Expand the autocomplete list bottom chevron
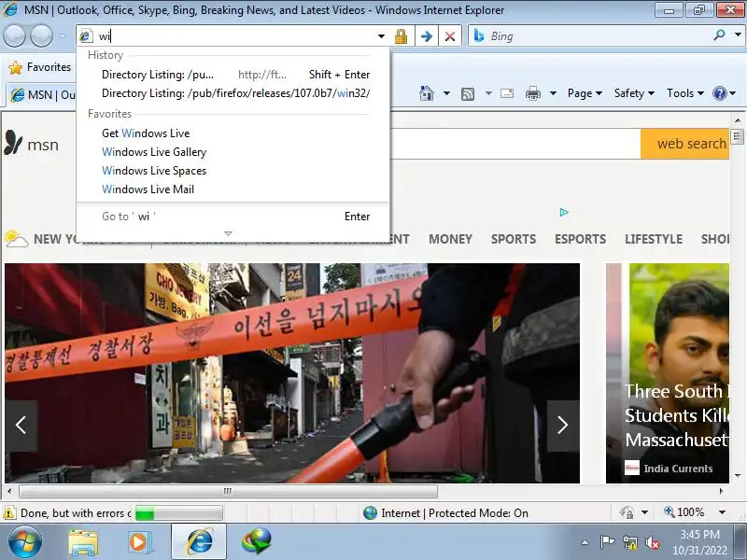 pyautogui.click(x=228, y=233)
